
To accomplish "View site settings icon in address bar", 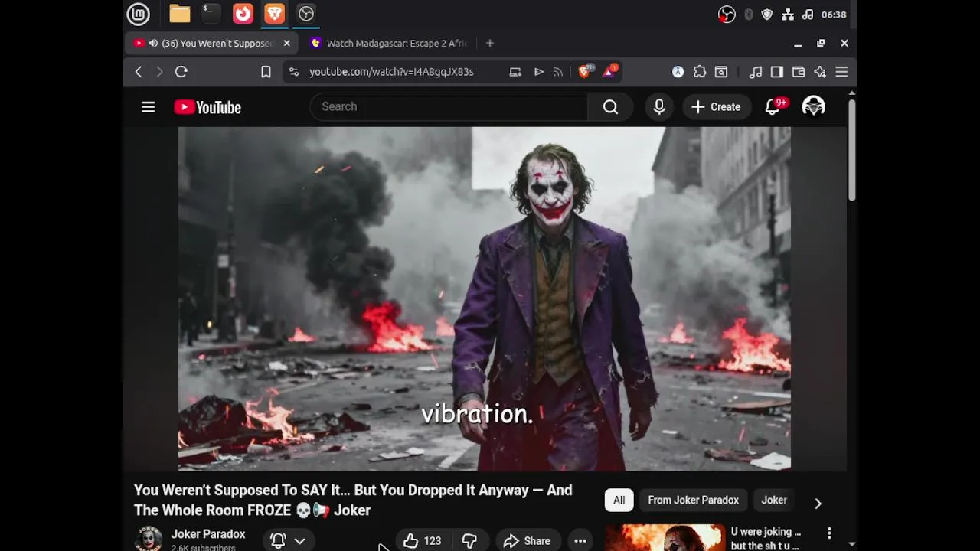I will pyautogui.click(x=293, y=72).
